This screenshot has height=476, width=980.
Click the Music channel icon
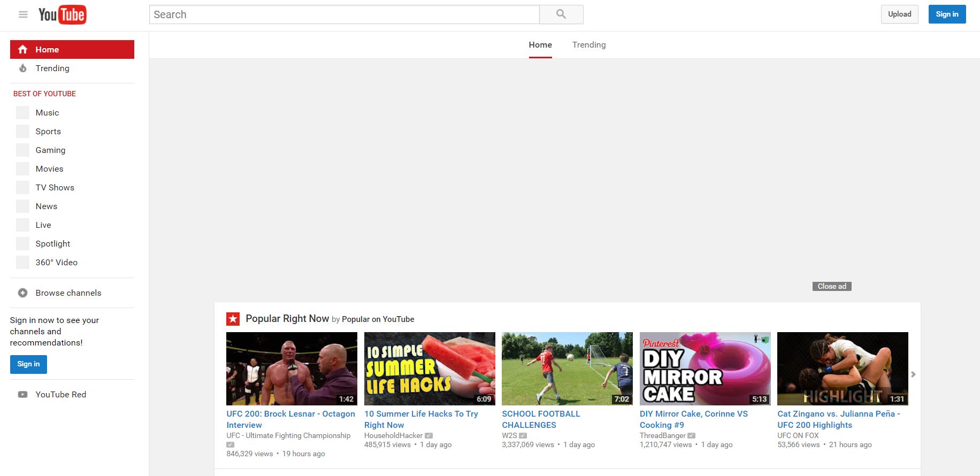click(x=22, y=113)
